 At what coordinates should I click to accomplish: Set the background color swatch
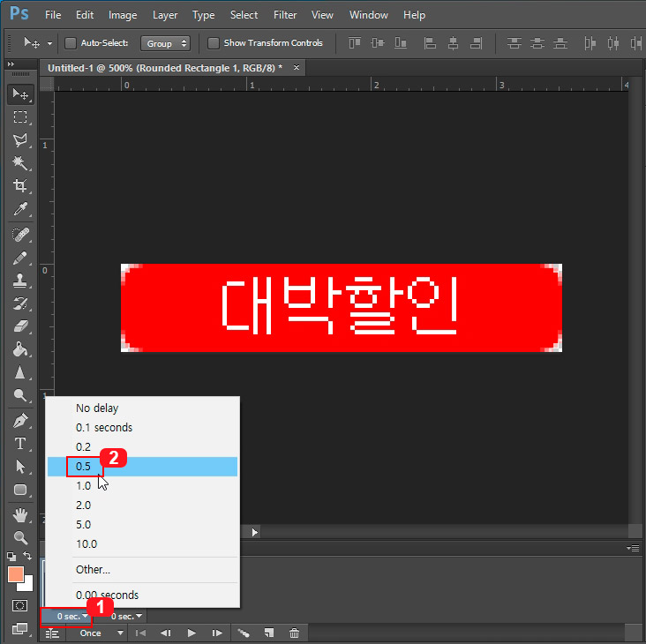pyautogui.click(x=27, y=585)
